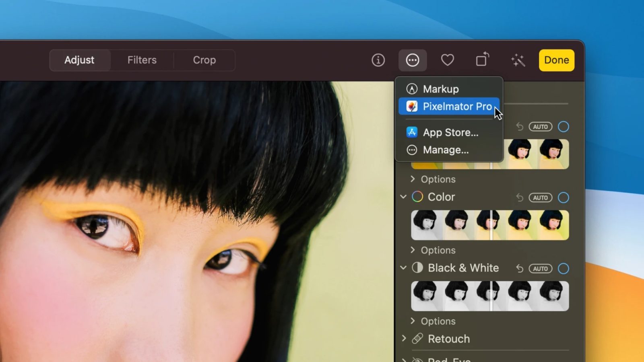Click the Color circle icon
Viewport: 644px width, 362px height.
point(417,197)
